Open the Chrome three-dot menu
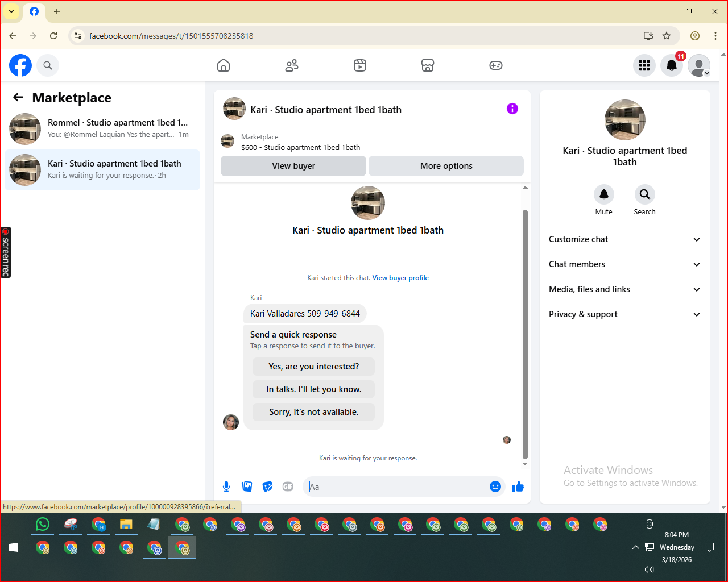Screen dimensions: 728x582 coord(715,36)
